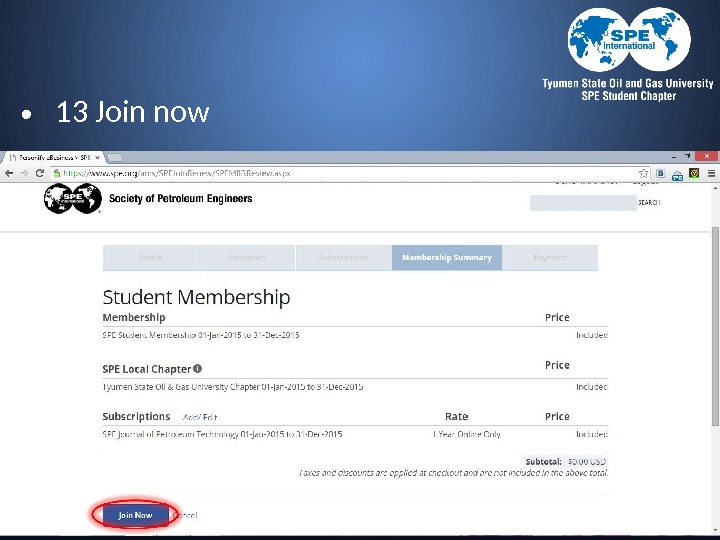Viewport: 720px width, 540px height.
Task: Close the Personify eBusiness browser tab
Action: pyautogui.click(x=97, y=158)
